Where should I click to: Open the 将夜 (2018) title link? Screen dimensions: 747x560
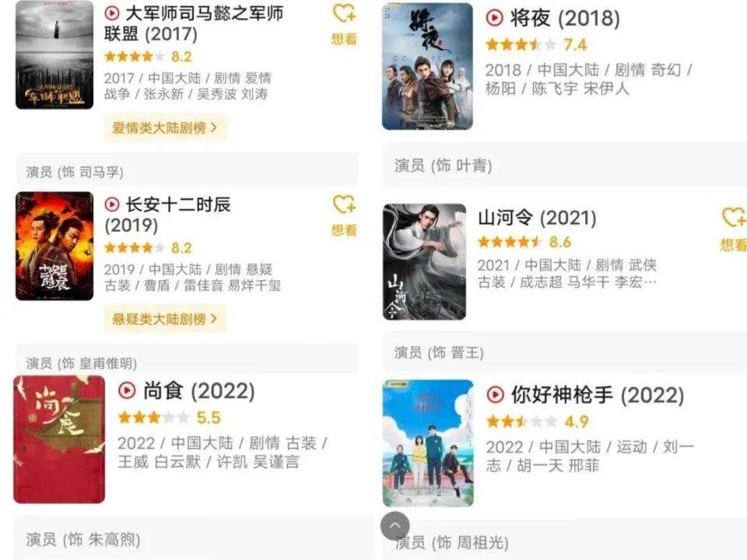565,18
